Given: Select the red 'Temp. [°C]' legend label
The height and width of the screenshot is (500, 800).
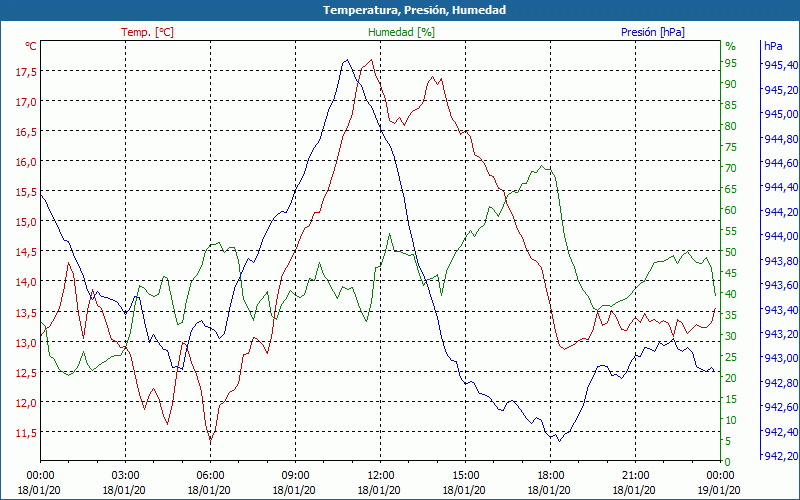Looking at the screenshot, I should (x=147, y=32).
